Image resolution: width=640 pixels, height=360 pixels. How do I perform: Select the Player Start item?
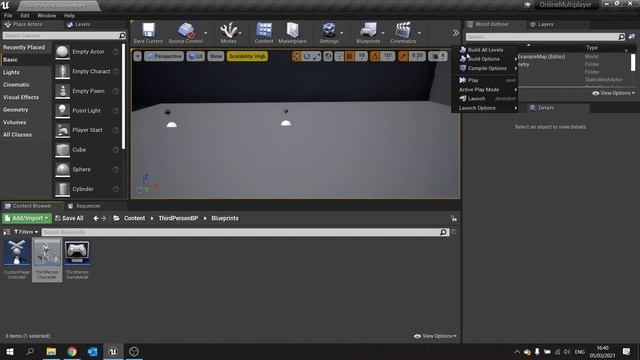87,130
